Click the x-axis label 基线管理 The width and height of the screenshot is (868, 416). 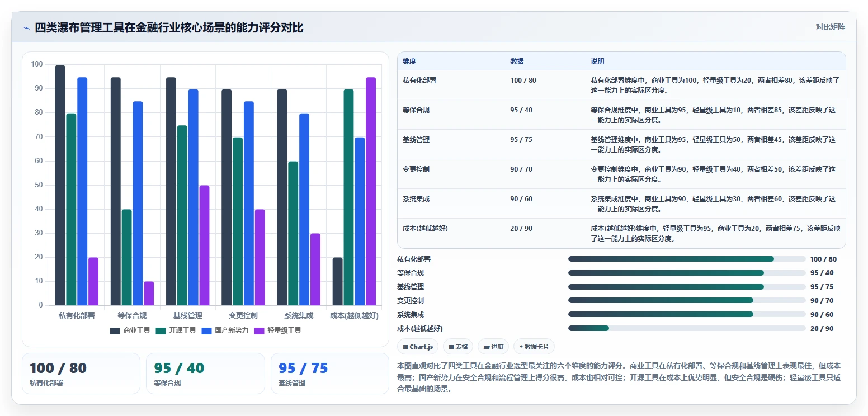[187, 315]
